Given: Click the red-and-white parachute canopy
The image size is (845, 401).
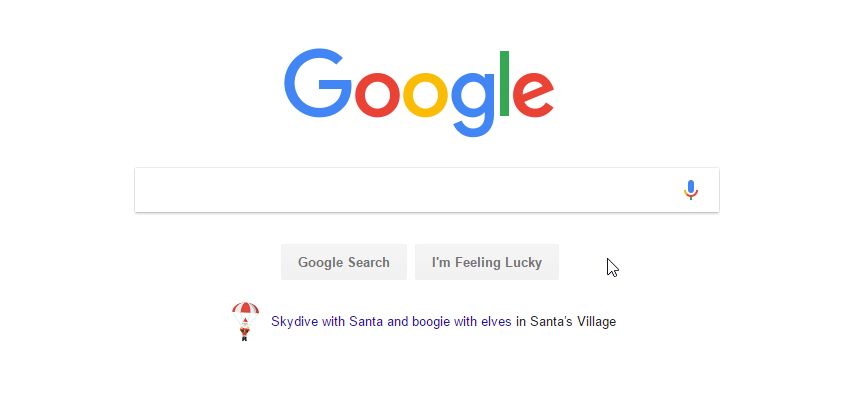Looking at the screenshot, I should tap(245, 310).
